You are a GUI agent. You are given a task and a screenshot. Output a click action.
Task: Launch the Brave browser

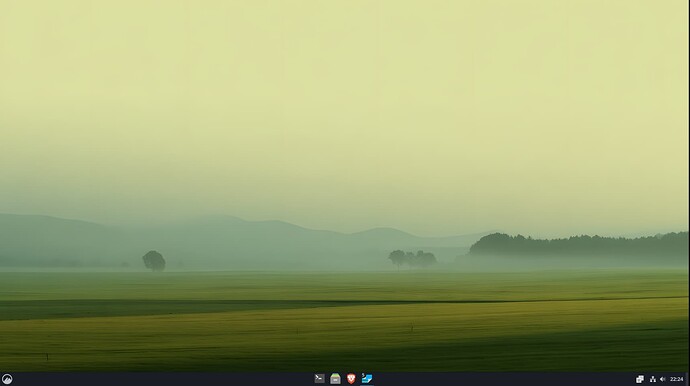(351, 379)
